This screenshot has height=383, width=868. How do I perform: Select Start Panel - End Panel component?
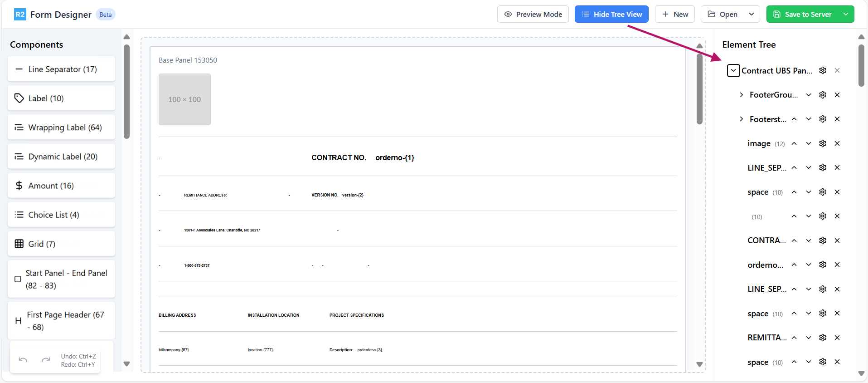click(x=61, y=279)
